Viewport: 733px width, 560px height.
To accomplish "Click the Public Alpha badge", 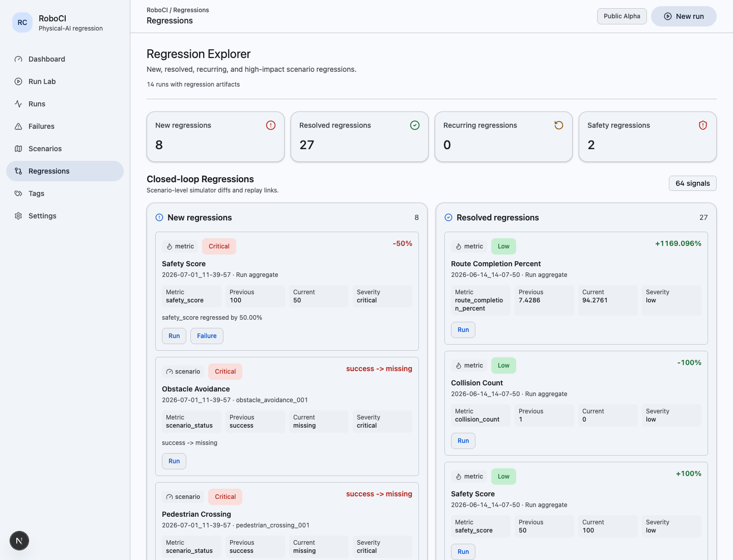I will 622,16.
